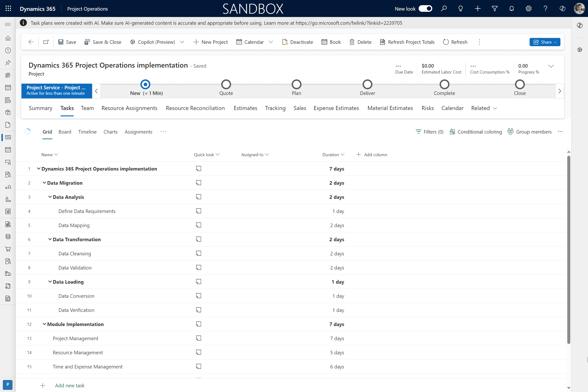Image resolution: width=588 pixels, height=392 pixels.
Task: Select the New process stage circle
Action: (x=145, y=85)
